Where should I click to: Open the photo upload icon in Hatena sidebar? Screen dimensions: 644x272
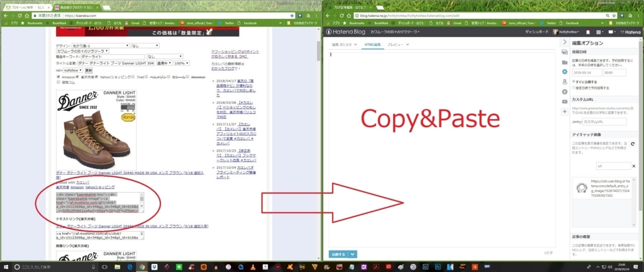(565, 52)
